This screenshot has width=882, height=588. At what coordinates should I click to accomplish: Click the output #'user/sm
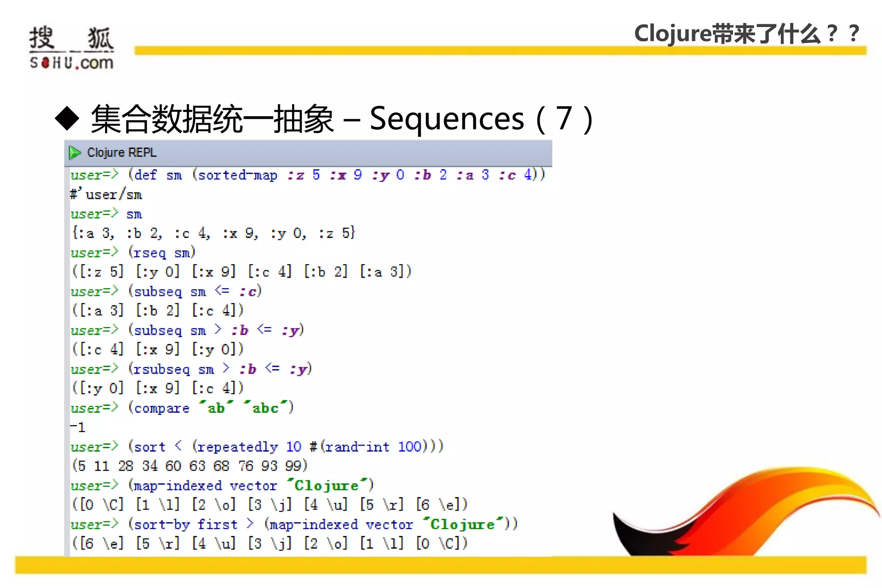106,195
